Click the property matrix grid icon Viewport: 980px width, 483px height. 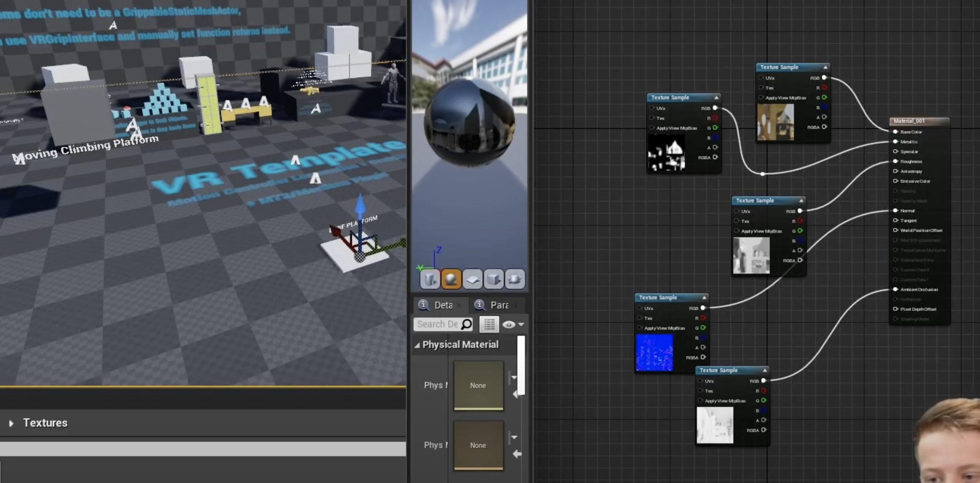(x=489, y=324)
